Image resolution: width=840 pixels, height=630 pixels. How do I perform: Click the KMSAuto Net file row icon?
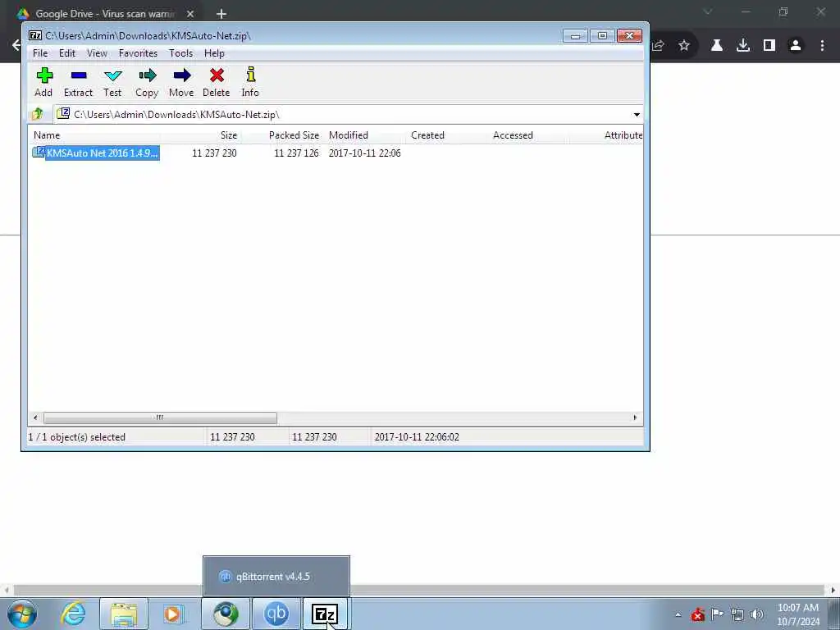tap(38, 152)
